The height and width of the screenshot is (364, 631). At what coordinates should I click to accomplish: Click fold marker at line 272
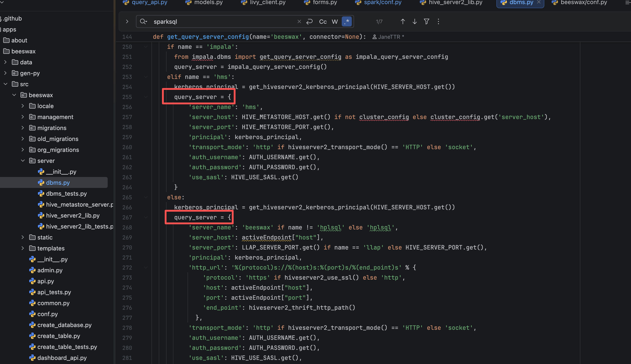tap(146, 268)
